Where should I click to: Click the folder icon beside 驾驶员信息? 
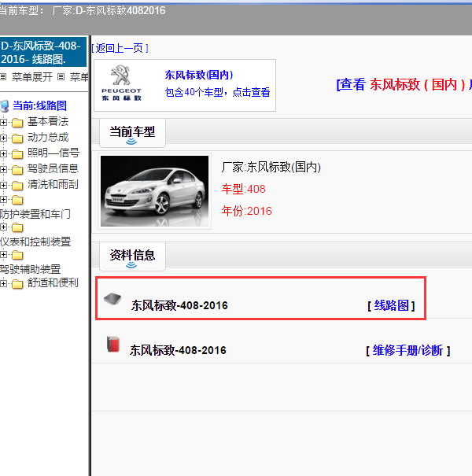[17, 170]
